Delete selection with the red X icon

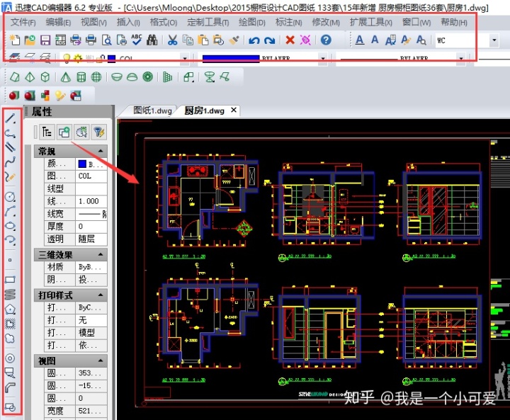[x=290, y=40]
